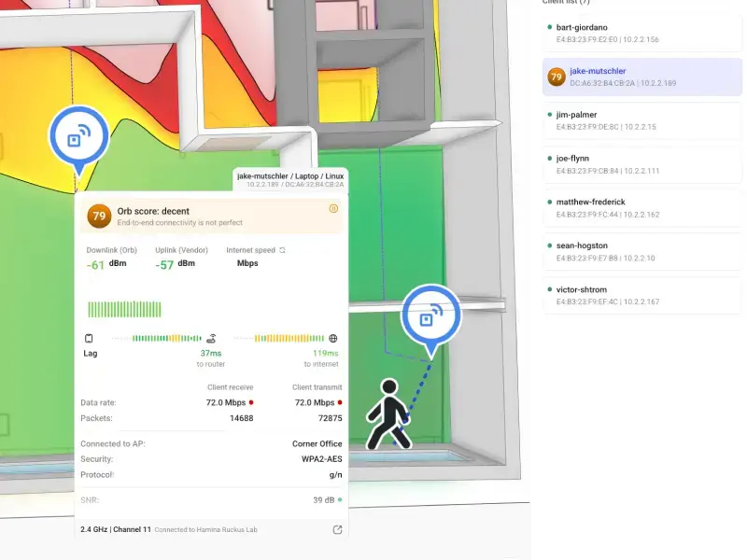This screenshot has height=560, width=747.
Task: Click the green downlink signal bar graph
Action: [124, 309]
